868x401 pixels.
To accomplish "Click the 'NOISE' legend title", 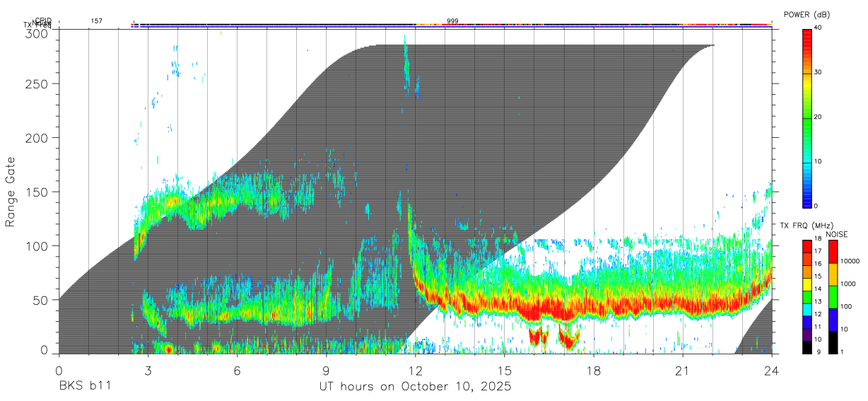I will click(x=836, y=234).
